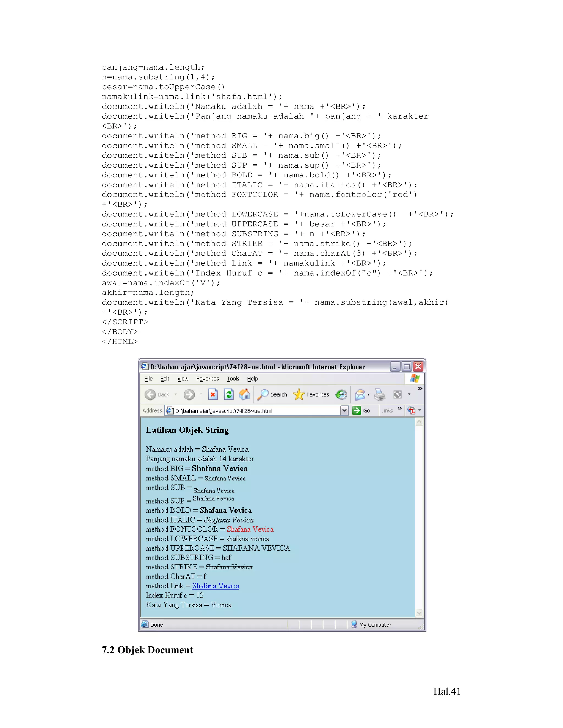
Task: Click the 'Done' status bar text
Action: point(157,625)
